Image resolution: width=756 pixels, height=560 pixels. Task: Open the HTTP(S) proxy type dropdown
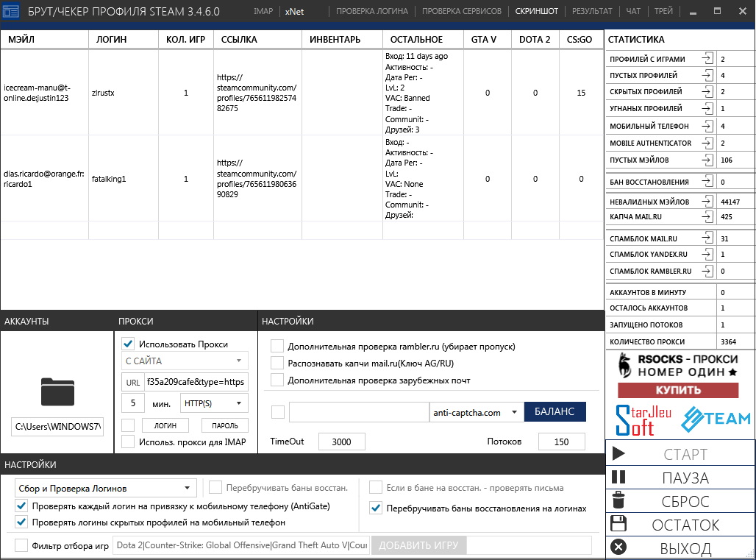pyautogui.click(x=214, y=403)
